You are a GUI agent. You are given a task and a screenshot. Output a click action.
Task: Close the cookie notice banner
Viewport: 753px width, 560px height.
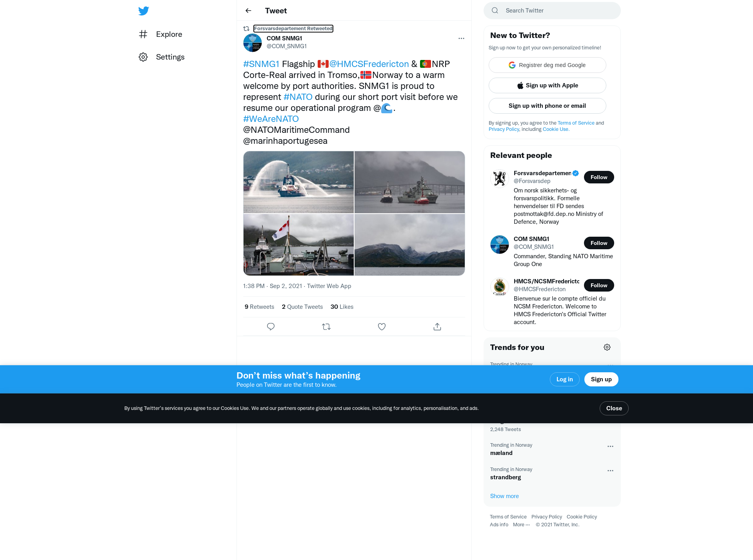point(614,408)
